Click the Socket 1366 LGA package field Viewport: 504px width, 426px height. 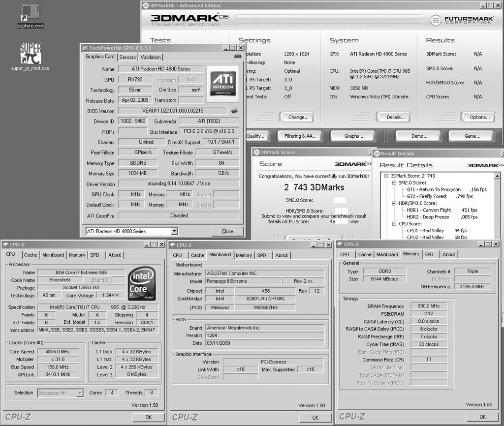click(81, 288)
